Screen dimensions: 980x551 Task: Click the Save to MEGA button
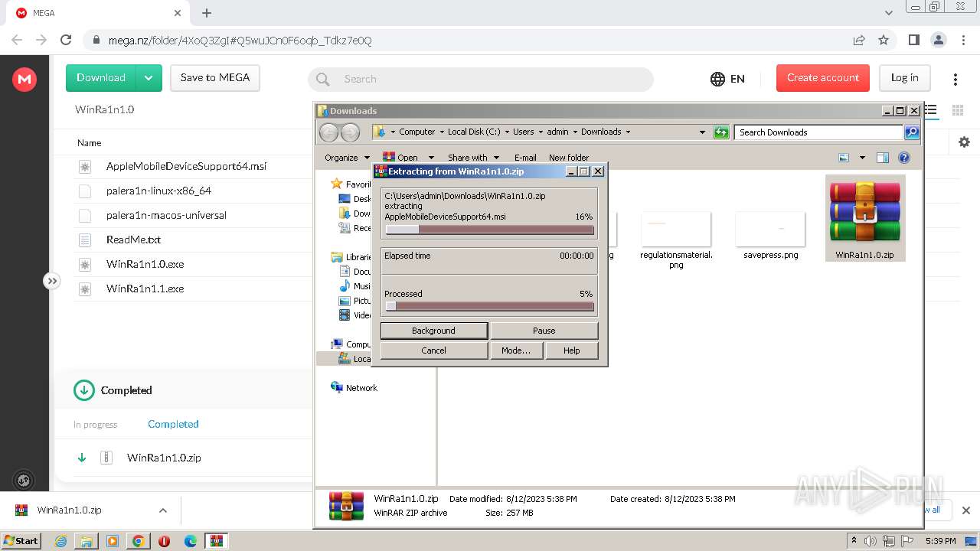215,78
